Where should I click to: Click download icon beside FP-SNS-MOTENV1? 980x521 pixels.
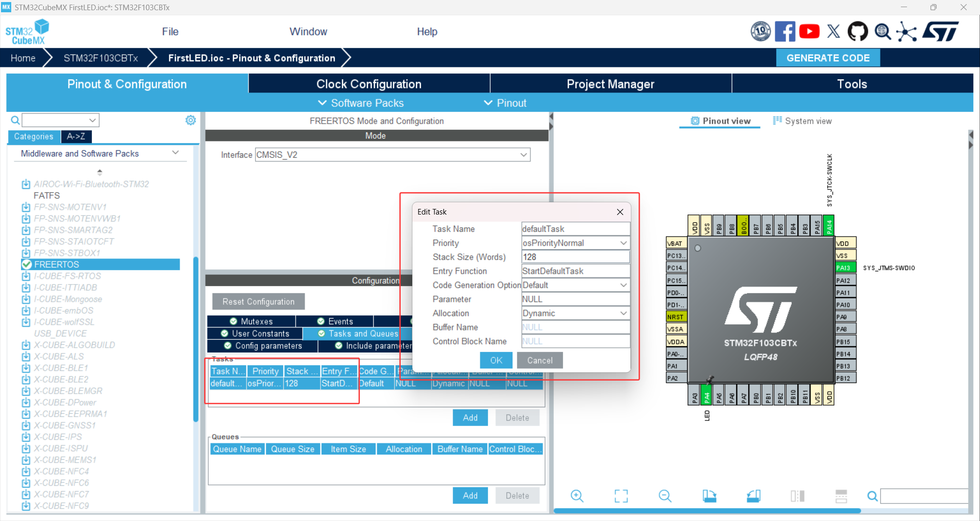pyautogui.click(x=26, y=207)
